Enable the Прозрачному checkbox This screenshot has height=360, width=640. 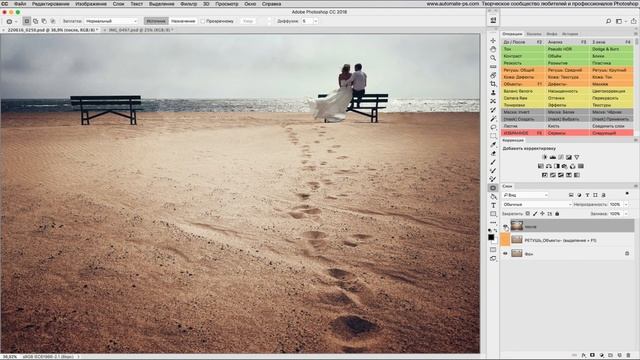[203, 21]
